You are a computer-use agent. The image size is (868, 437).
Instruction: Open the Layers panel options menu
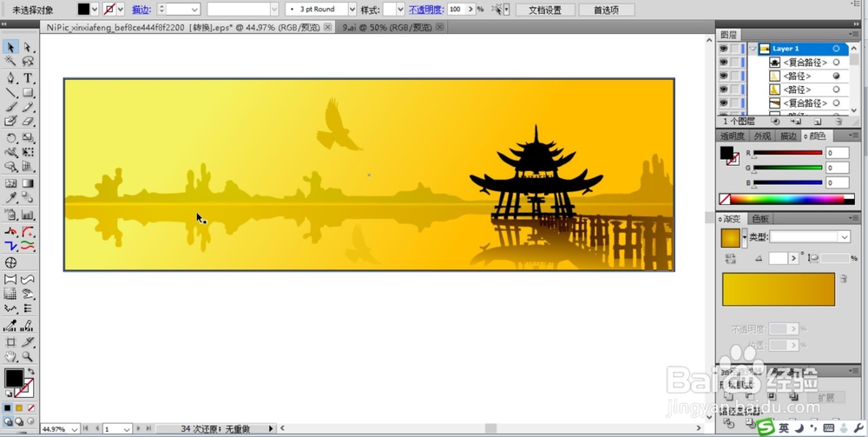[852, 35]
